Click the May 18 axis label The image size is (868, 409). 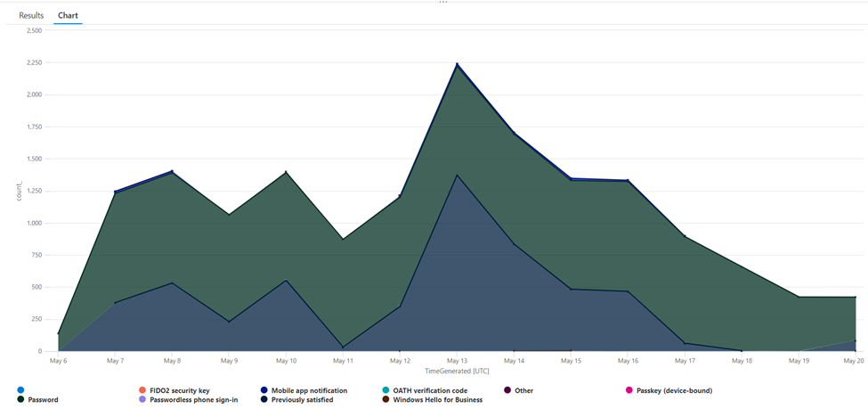(x=742, y=360)
